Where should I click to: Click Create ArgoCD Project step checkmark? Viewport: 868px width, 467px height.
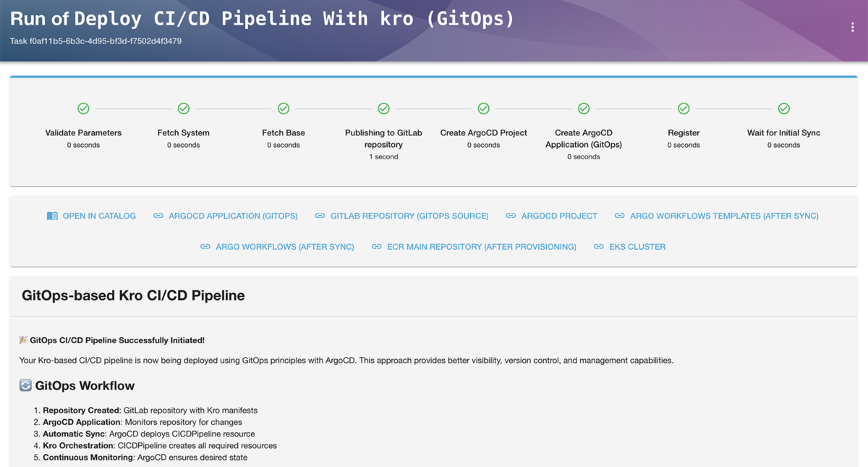[484, 109]
